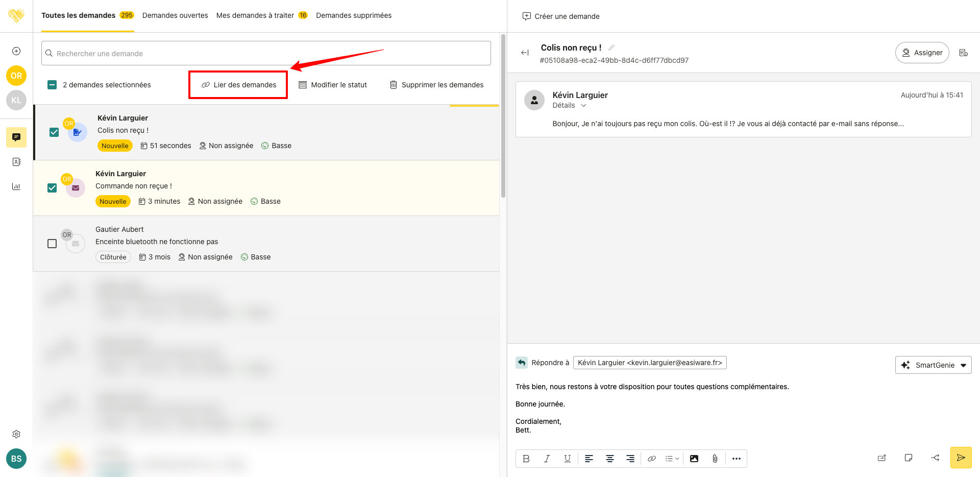Expand Détails under Kévin Larguier
The width and height of the screenshot is (980, 477).
click(569, 105)
